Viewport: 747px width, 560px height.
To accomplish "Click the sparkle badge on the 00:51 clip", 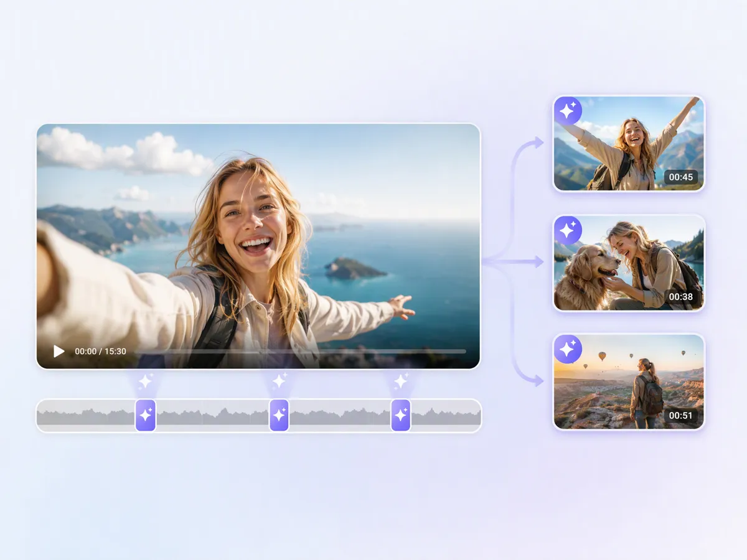I will pos(567,349).
